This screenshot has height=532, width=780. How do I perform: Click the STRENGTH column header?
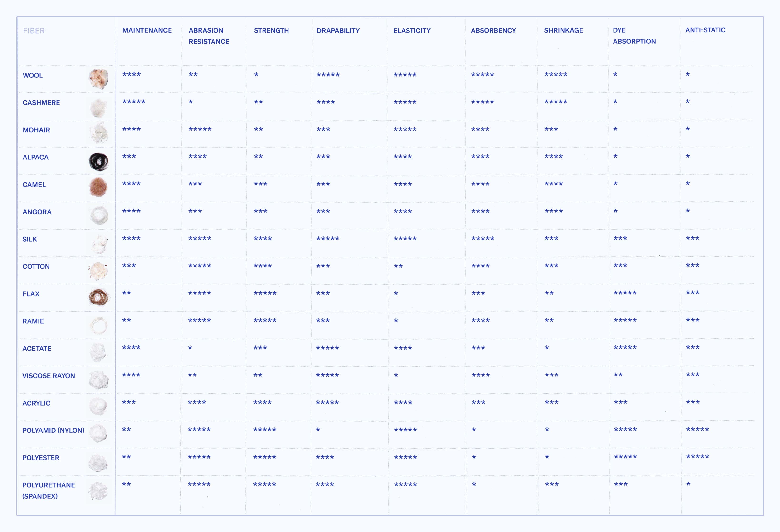tap(271, 30)
